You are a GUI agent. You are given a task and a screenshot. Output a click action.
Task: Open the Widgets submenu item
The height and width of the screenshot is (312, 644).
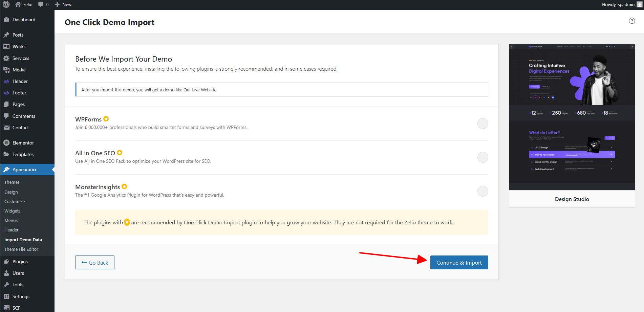13,211
